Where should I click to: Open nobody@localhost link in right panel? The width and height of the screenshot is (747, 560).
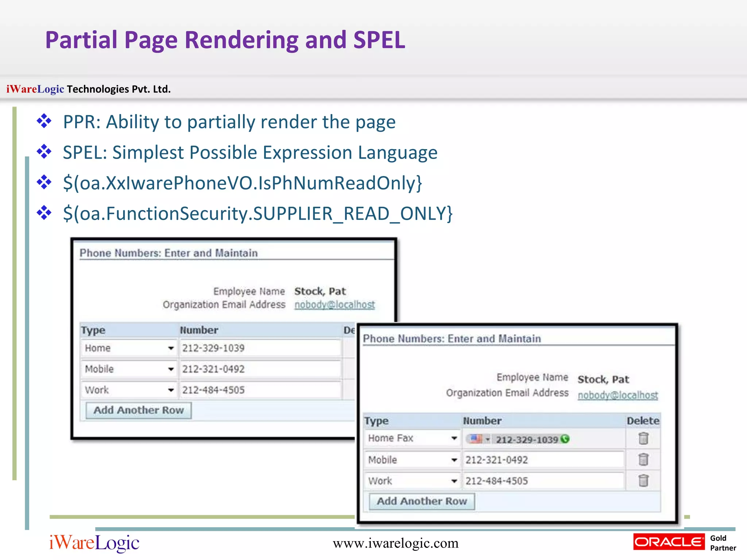tap(618, 395)
